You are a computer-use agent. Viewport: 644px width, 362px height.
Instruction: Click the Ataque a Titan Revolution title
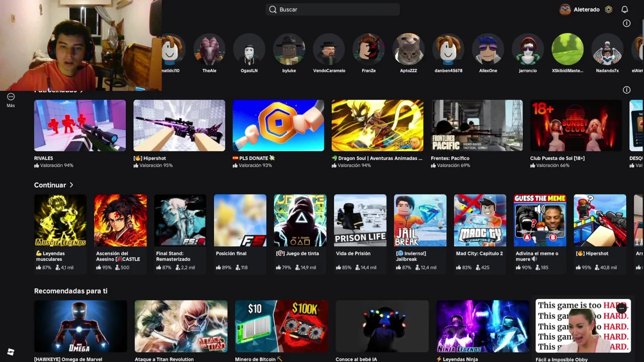pos(164,359)
